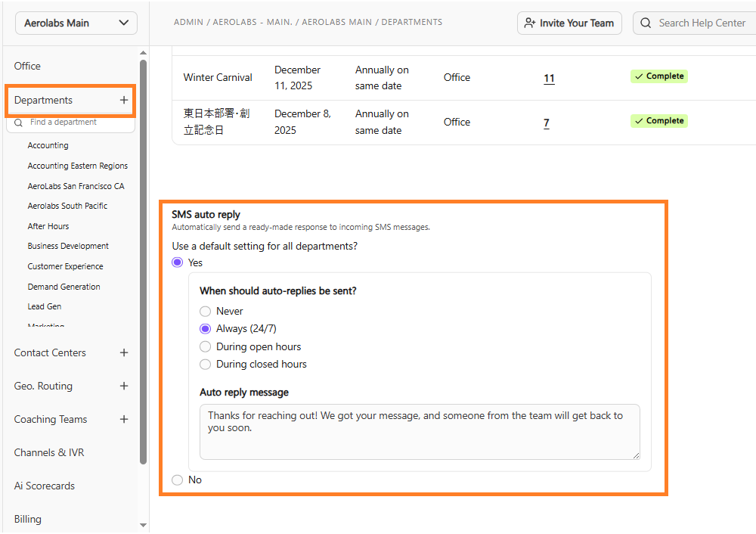The height and width of the screenshot is (534, 756).
Task: Click the SMS auto reply heading
Action: point(206,215)
